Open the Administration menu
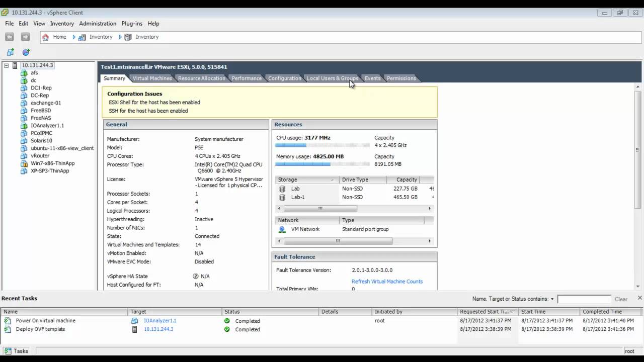 coord(98,24)
